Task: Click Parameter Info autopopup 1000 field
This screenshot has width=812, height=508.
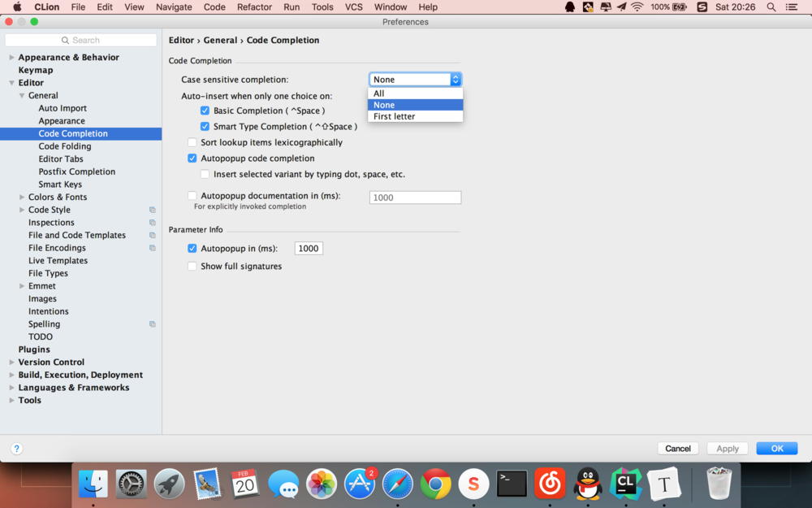Action: tap(309, 248)
